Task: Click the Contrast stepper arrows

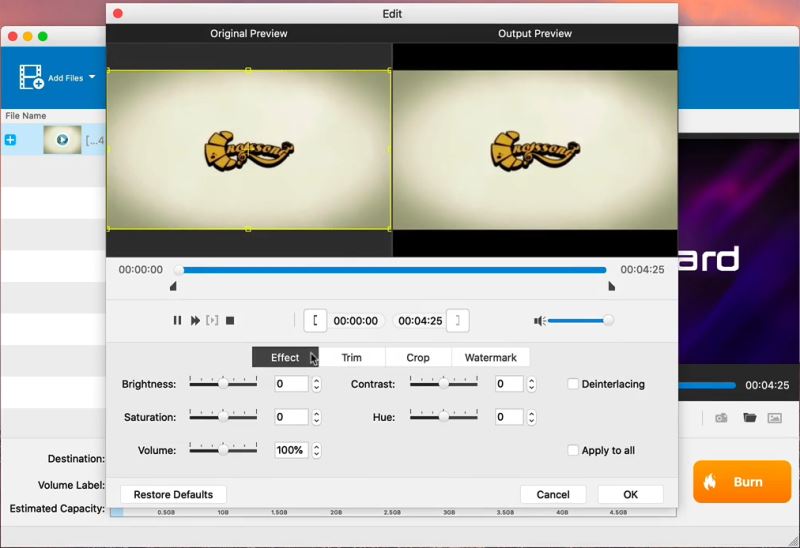Action: (532, 384)
